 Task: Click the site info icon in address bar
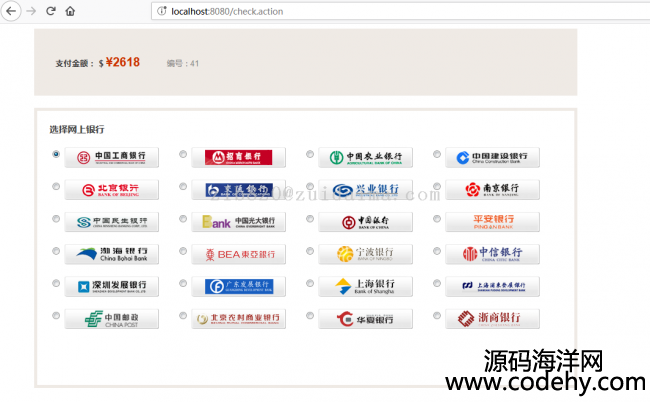pos(162,11)
